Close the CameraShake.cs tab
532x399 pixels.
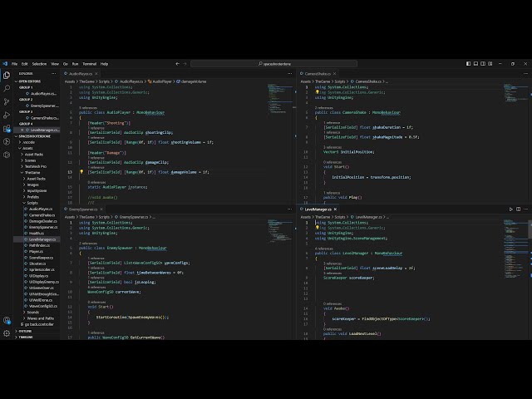coord(334,74)
